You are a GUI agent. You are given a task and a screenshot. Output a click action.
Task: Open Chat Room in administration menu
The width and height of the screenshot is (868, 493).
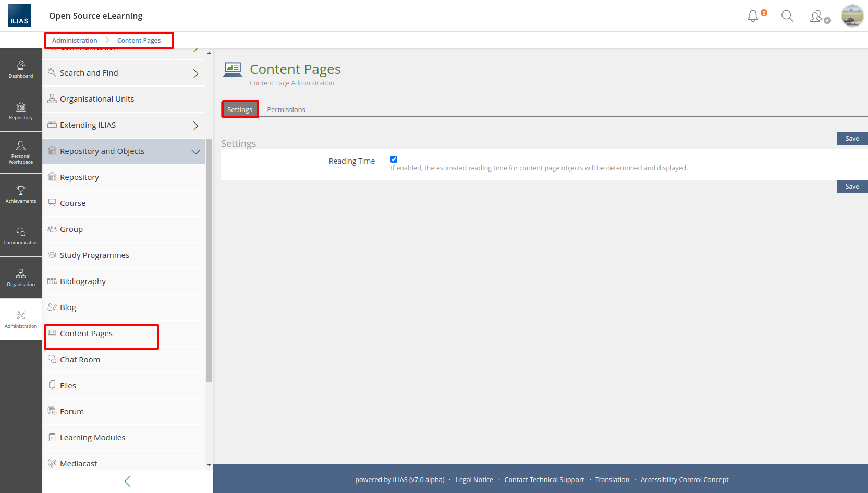80,360
